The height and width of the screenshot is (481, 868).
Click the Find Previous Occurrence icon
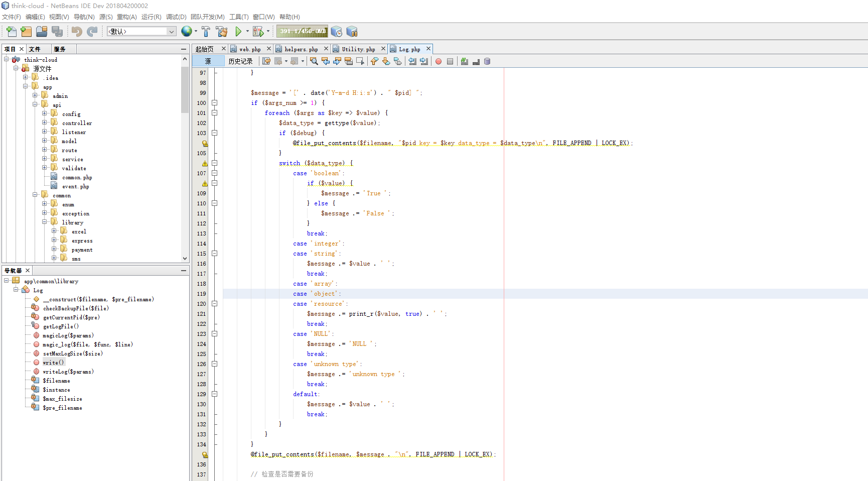point(326,61)
